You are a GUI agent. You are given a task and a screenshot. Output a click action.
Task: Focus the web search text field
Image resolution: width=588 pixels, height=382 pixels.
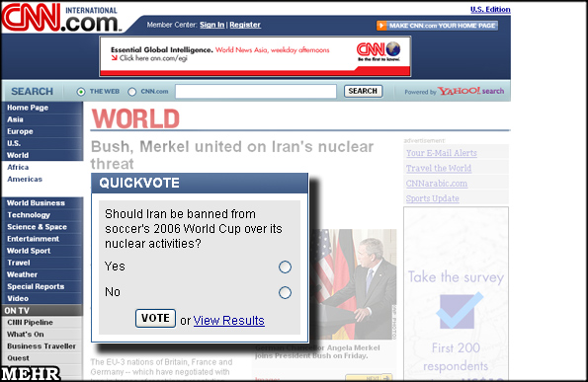click(x=256, y=91)
